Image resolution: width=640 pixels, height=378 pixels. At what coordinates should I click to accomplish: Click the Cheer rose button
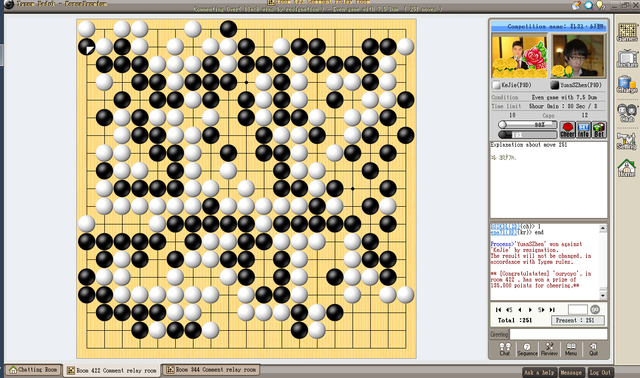(x=567, y=130)
